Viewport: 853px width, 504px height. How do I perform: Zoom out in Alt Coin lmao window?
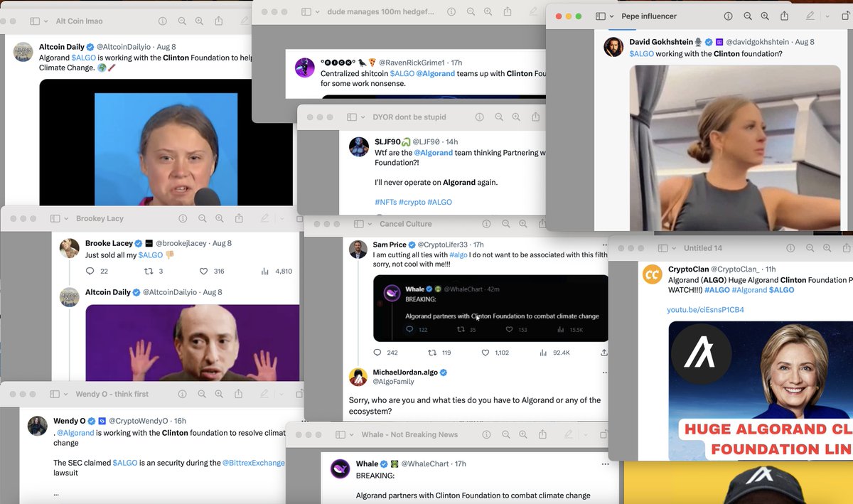pos(182,21)
